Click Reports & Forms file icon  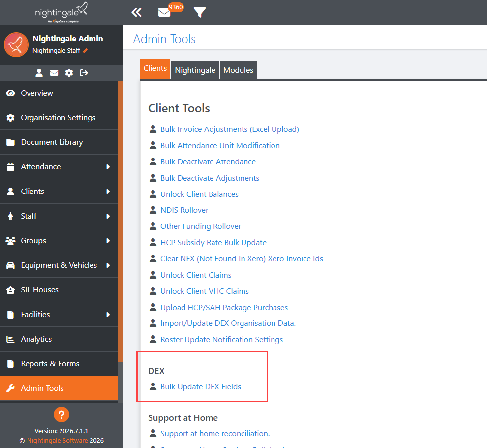(10, 364)
